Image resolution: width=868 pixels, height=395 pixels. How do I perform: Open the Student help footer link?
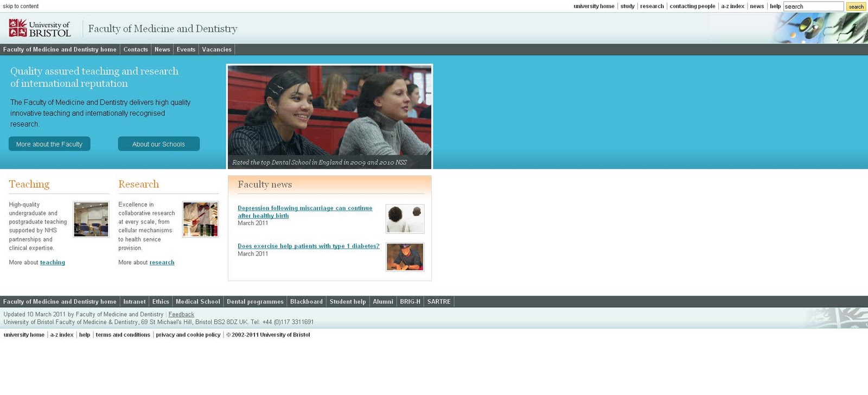point(348,302)
